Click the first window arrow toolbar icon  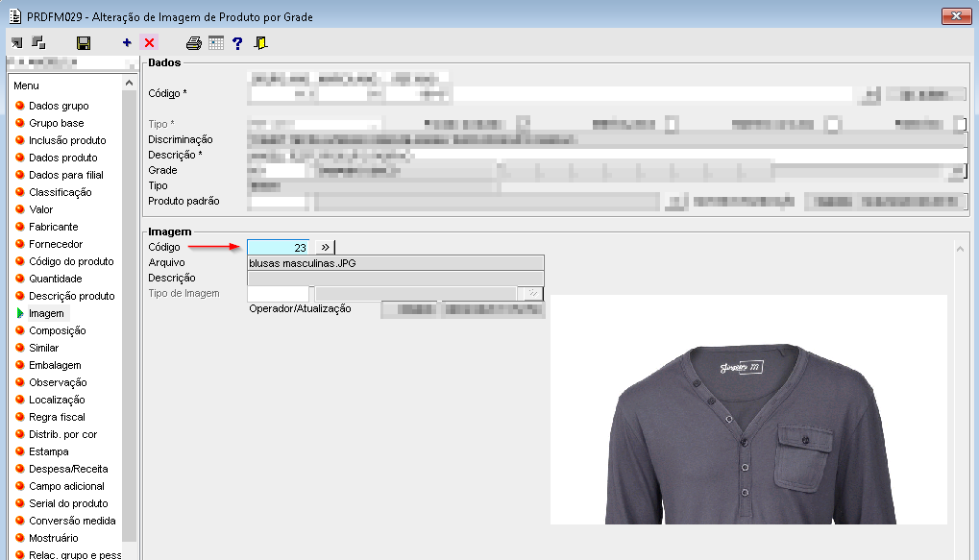(16, 43)
